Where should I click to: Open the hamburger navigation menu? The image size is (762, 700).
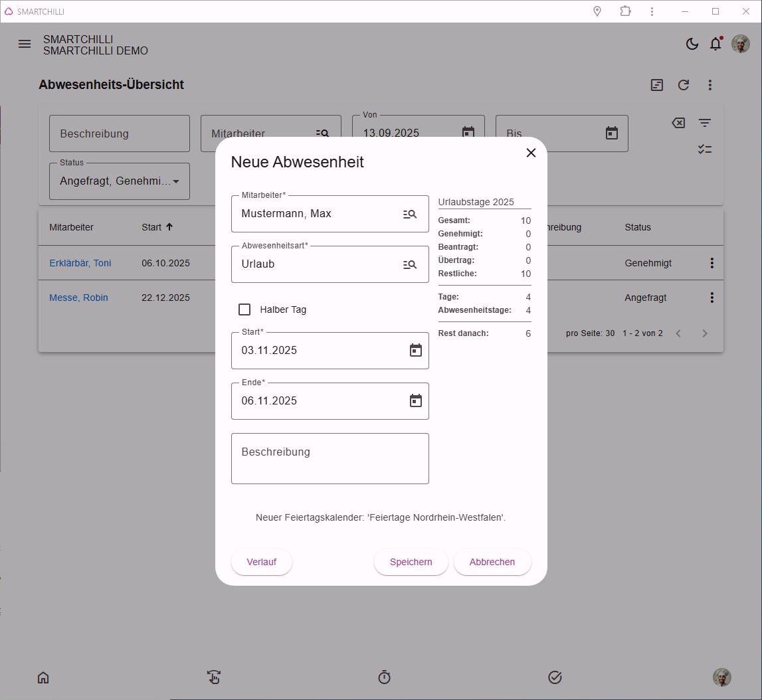25,44
